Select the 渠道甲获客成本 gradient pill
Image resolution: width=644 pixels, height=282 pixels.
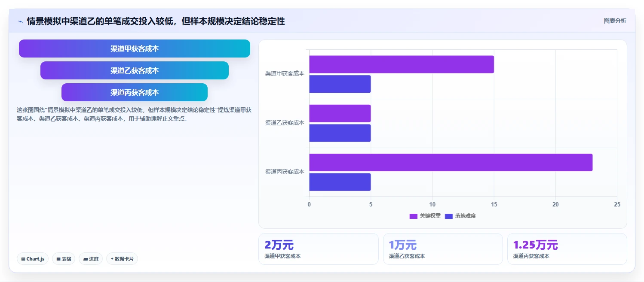point(135,49)
